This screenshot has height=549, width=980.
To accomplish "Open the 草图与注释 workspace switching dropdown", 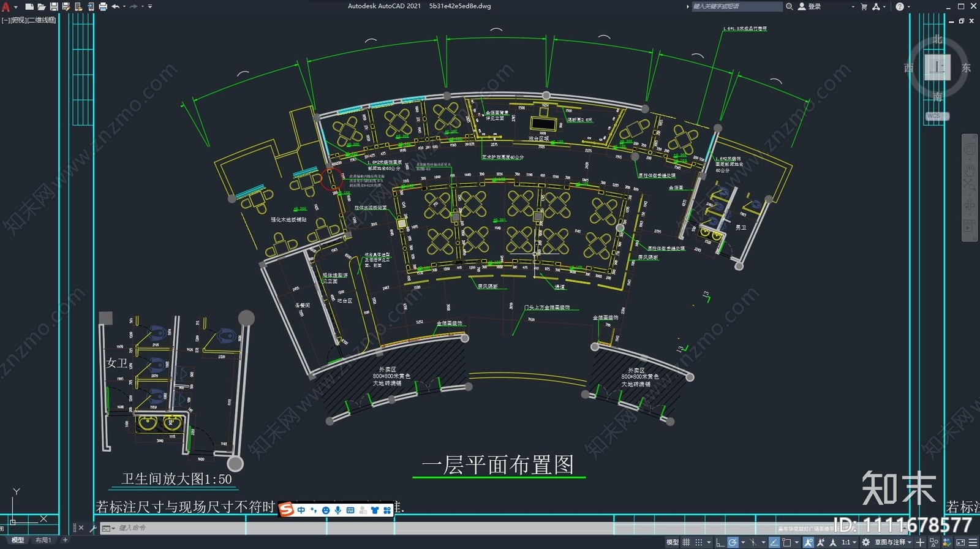I will (892, 542).
